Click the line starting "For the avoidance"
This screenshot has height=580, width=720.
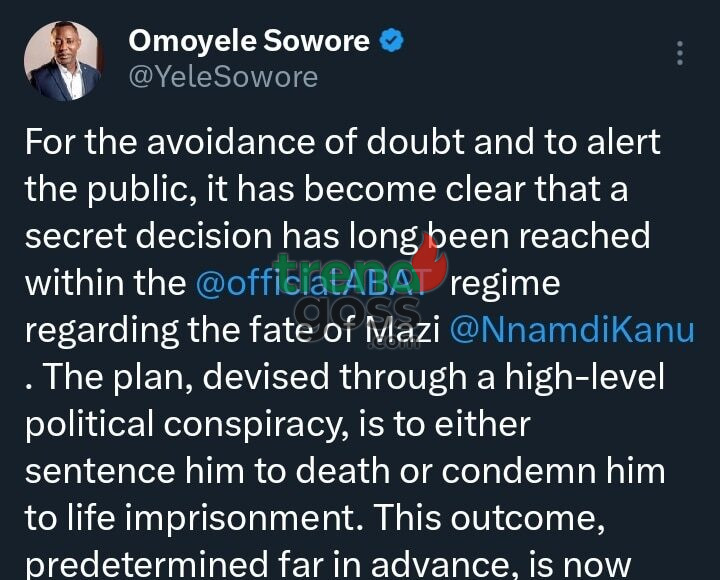pyautogui.click(x=342, y=142)
